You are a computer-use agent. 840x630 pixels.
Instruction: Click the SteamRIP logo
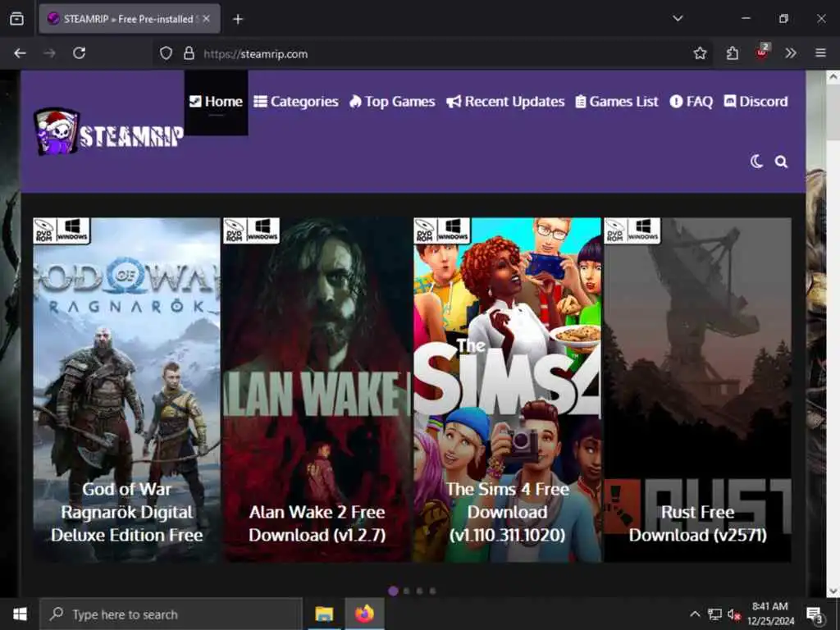(x=109, y=132)
